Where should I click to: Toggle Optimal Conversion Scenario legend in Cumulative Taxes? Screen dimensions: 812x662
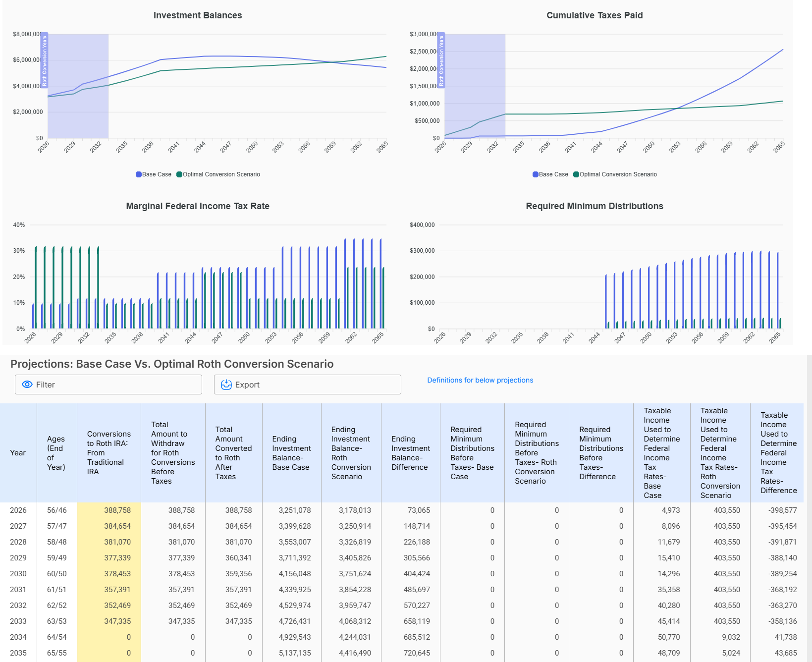[615, 174]
